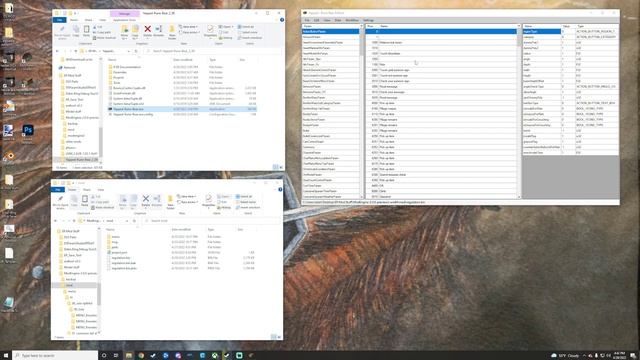Open Move to dropdown in Yapped Rune Bear folder ribbon
Image resolution: width=640 pixels, height=360 pixels.
(x=124, y=31)
